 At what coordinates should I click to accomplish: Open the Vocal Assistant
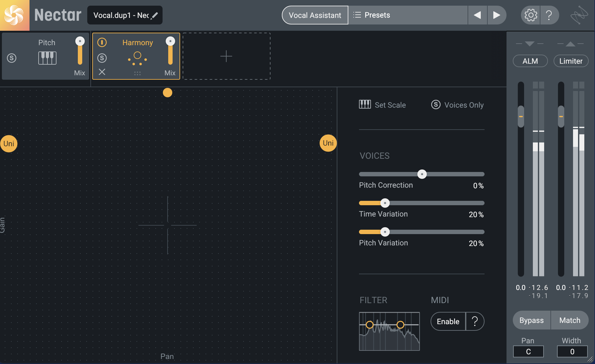[315, 15]
